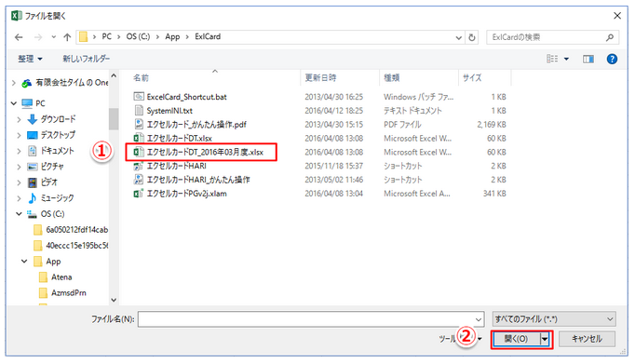
Task: Expand the 有限会社タイム OneDrive node
Action: pyautogui.click(x=13, y=83)
